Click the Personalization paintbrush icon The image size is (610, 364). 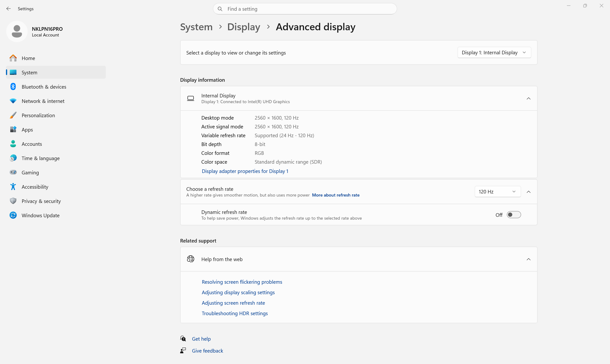[x=13, y=115]
